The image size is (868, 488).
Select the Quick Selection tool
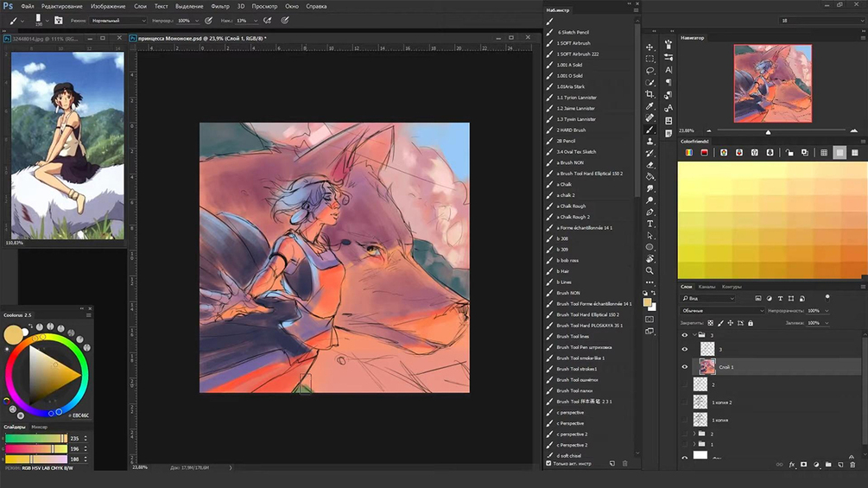[649, 82]
